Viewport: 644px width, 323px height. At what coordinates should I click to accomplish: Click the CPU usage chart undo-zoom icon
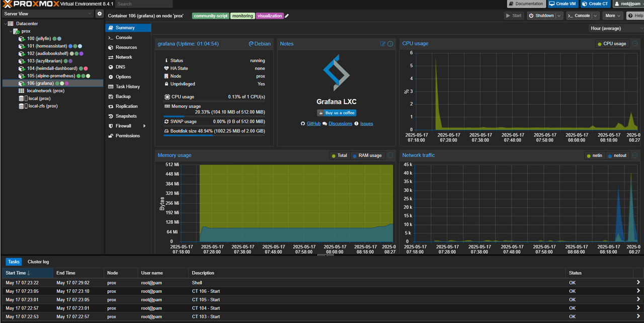coord(636,44)
